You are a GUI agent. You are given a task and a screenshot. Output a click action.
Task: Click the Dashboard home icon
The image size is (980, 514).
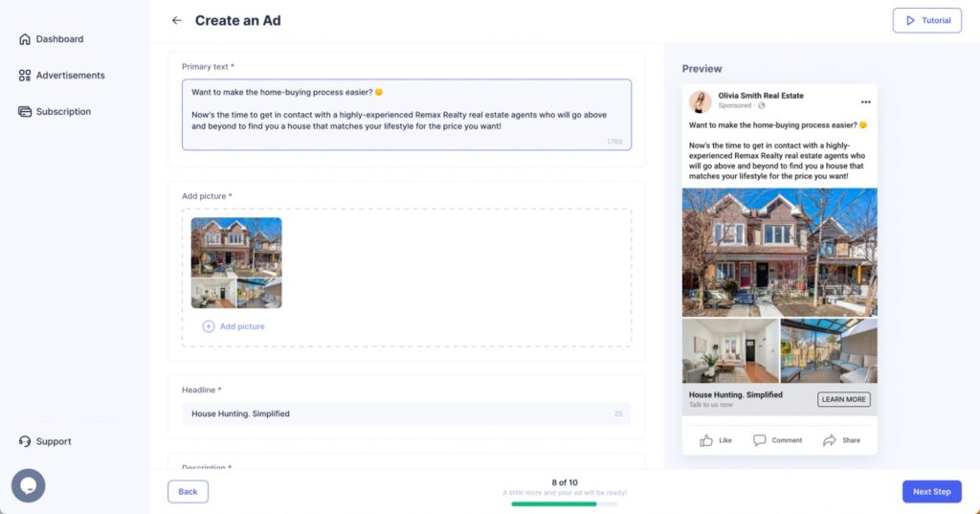[24, 39]
